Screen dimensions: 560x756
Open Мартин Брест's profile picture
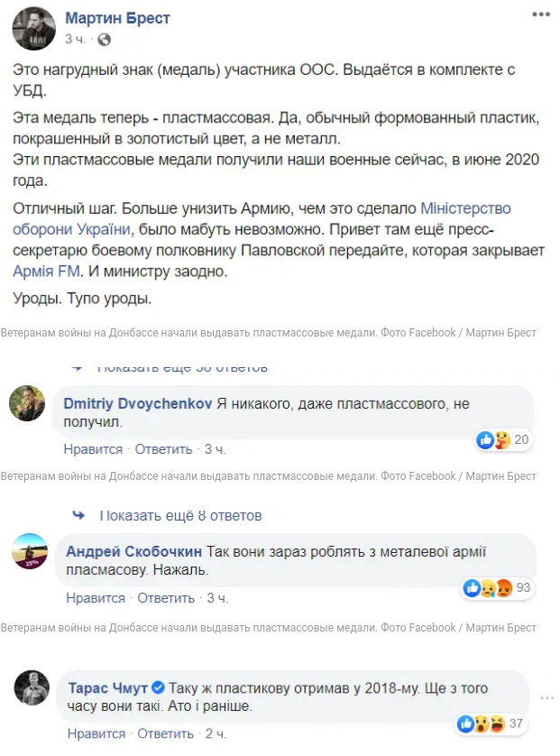coord(33,28)
